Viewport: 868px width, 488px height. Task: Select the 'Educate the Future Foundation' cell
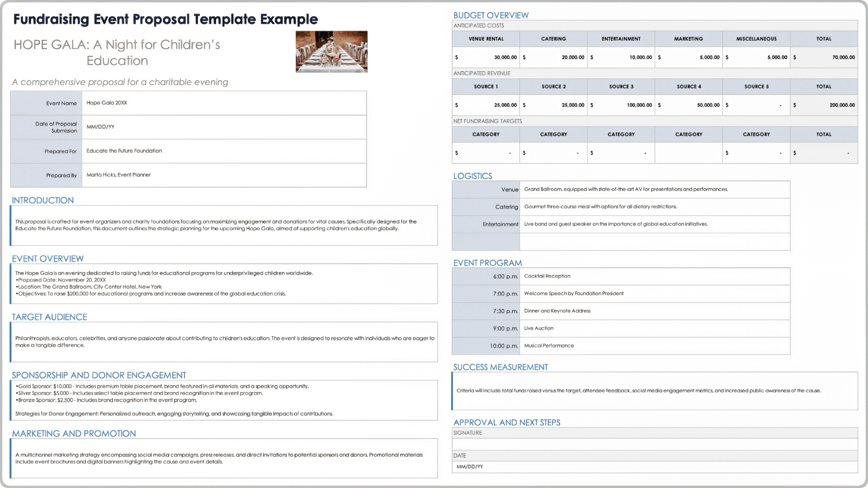coord(224,151)
